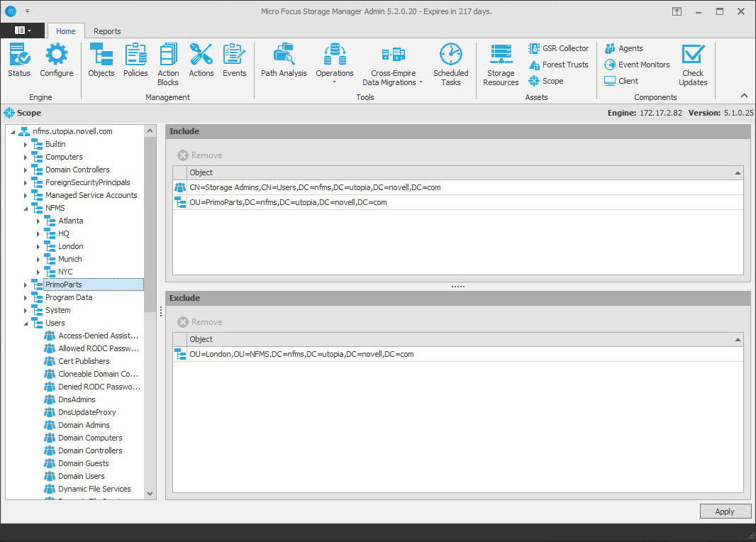Open GSR Collector from Assets group

559,48
